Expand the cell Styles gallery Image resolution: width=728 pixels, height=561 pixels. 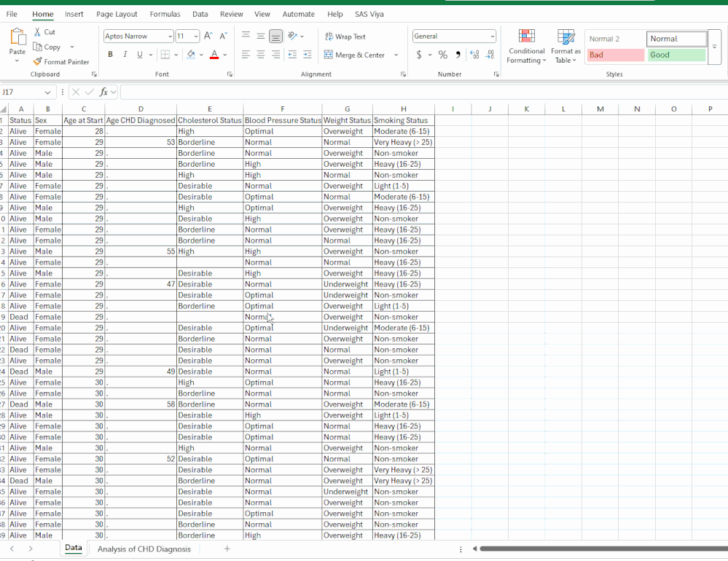[715, 47]
